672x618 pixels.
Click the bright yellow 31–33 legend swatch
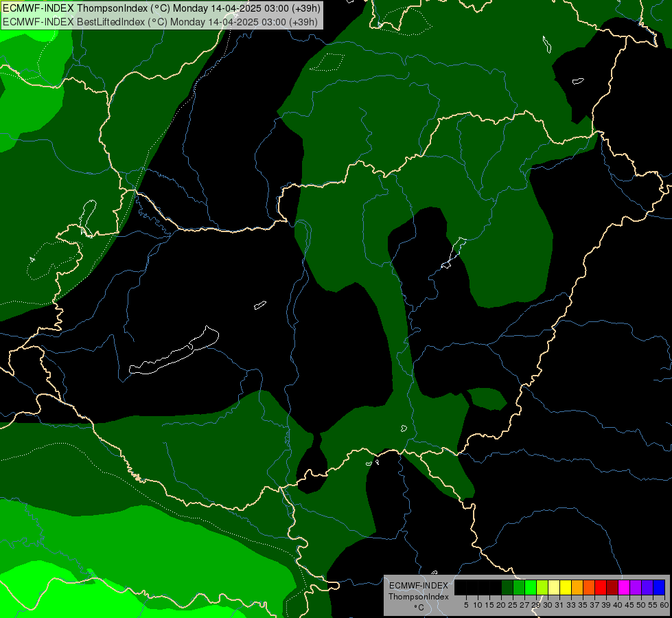pos(566,587)
